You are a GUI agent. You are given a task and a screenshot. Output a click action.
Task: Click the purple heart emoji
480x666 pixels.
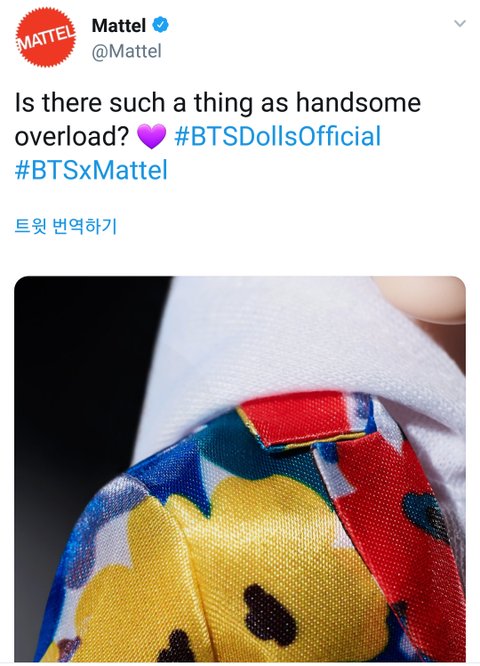[151, 137]
